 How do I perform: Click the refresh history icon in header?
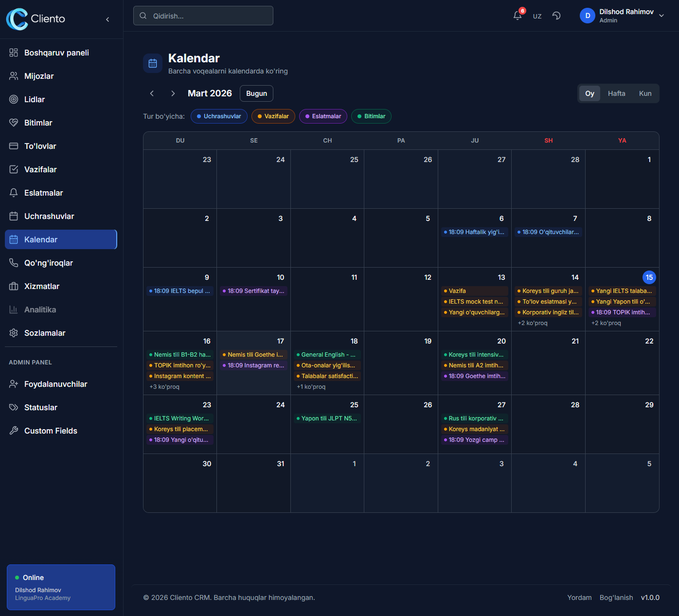pyautogui.click(x=556, y=16)
